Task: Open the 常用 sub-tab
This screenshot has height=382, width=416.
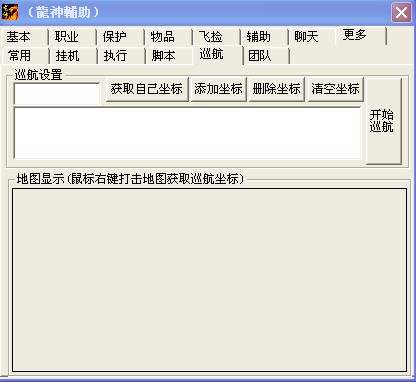Action: click(25, 56)
